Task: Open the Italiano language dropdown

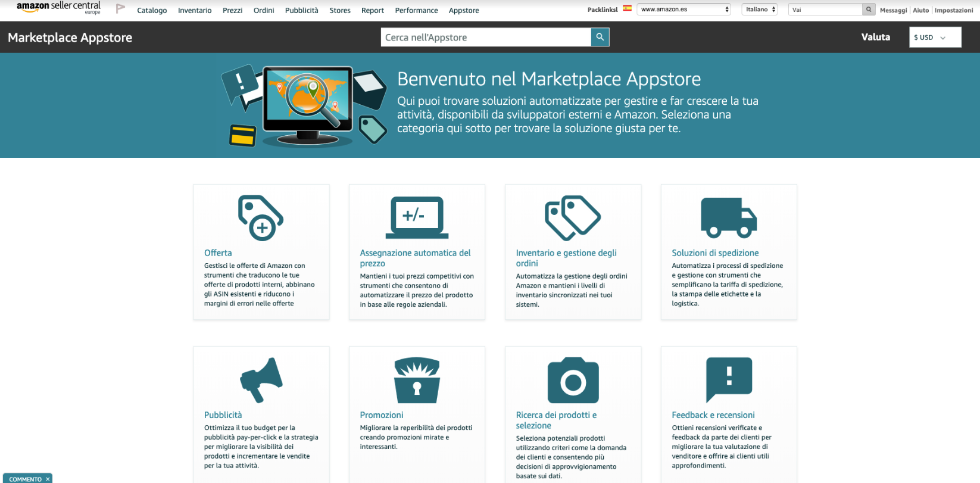Action: (760, 10)
